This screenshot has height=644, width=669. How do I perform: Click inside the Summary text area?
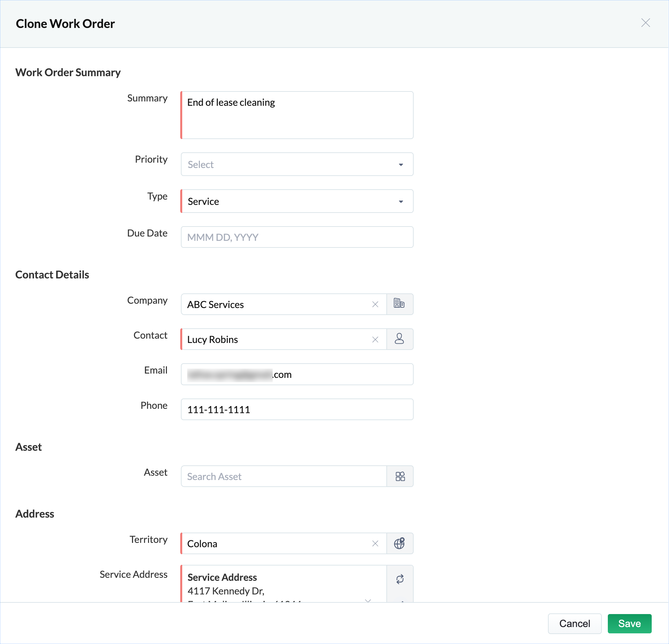point(297,115)
